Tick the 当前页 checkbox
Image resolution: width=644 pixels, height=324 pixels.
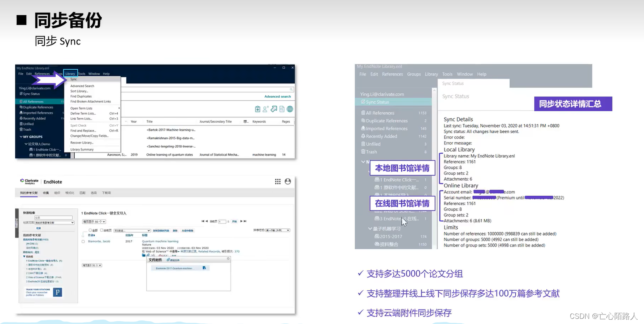pyautogui.click(x=102, y=230)
